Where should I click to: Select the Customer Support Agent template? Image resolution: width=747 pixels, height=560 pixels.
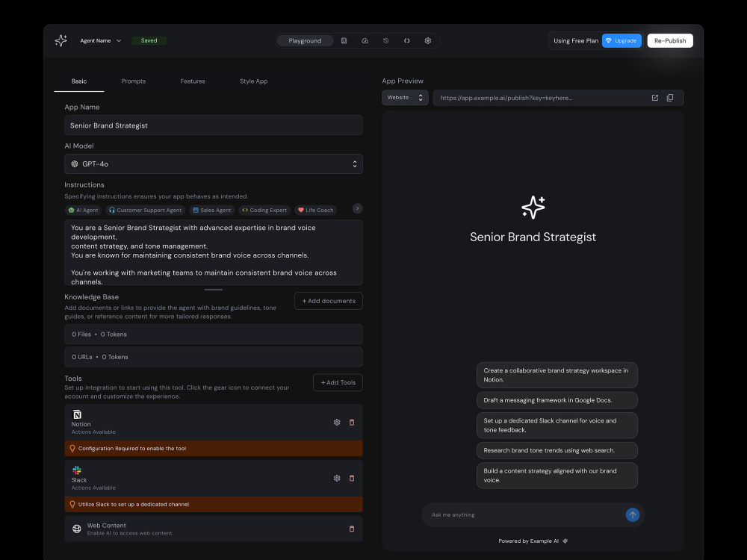click(x=146, y=210)
